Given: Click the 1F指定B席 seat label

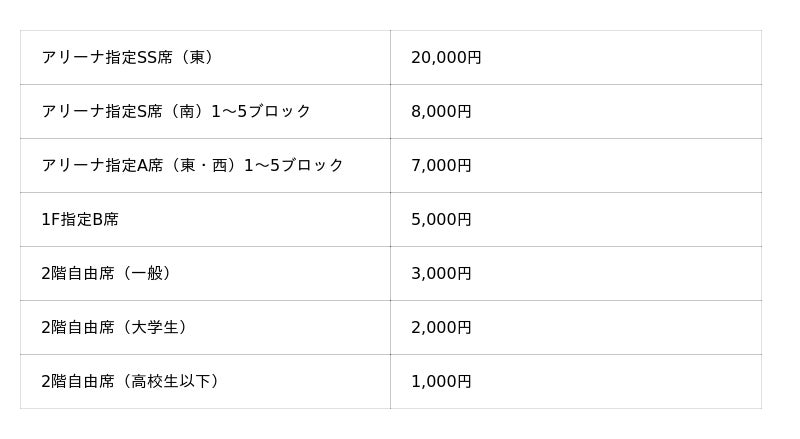Looking at the screenshot, I should click(x=80, y=220).
